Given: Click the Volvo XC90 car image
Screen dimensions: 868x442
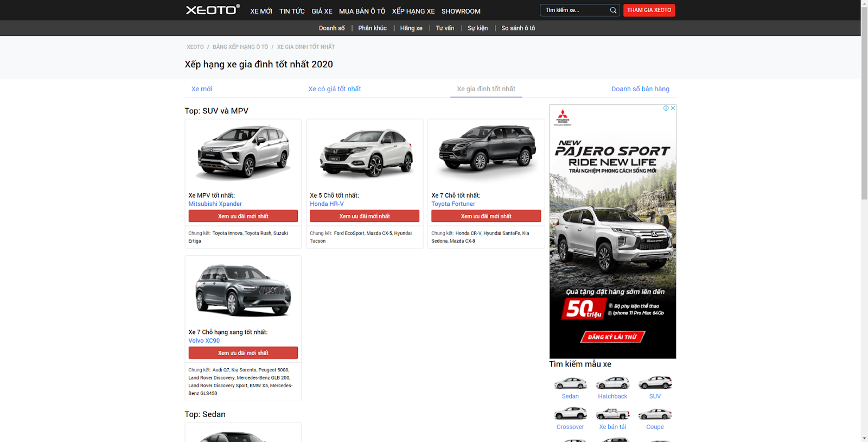Looking at the screenshot, I should click(x=243, y=291).
